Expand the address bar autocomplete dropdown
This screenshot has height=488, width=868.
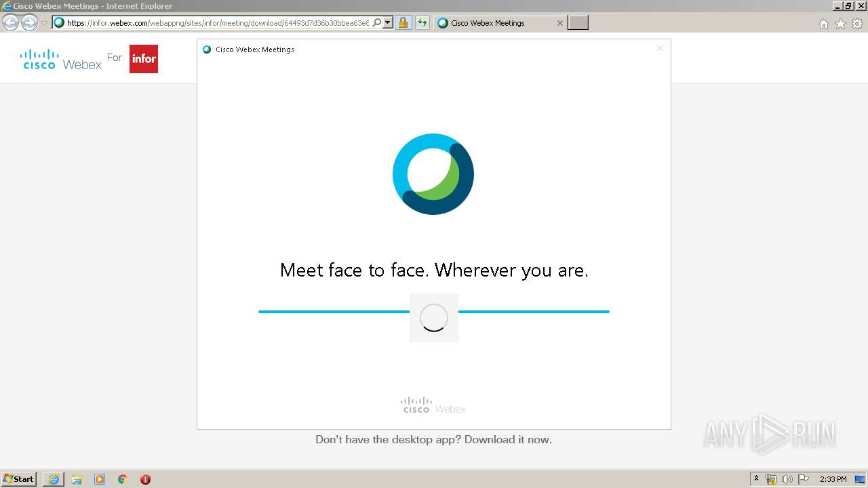pos(388,22)
